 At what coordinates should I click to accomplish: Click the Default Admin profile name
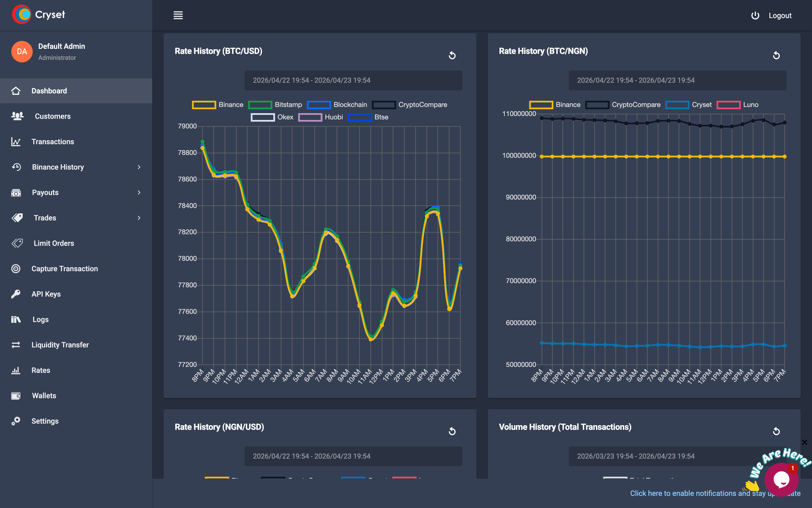pyautogui.click(x=62, y=46)
